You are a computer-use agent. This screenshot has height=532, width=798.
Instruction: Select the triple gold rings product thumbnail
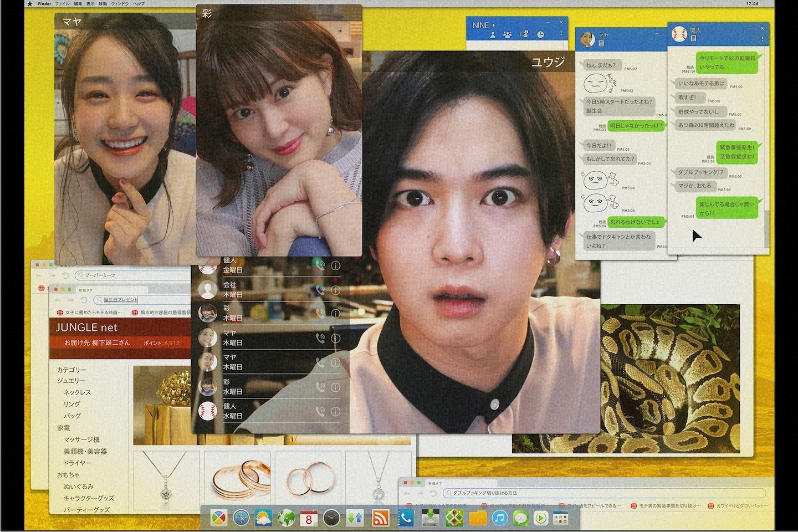[238, 478]
